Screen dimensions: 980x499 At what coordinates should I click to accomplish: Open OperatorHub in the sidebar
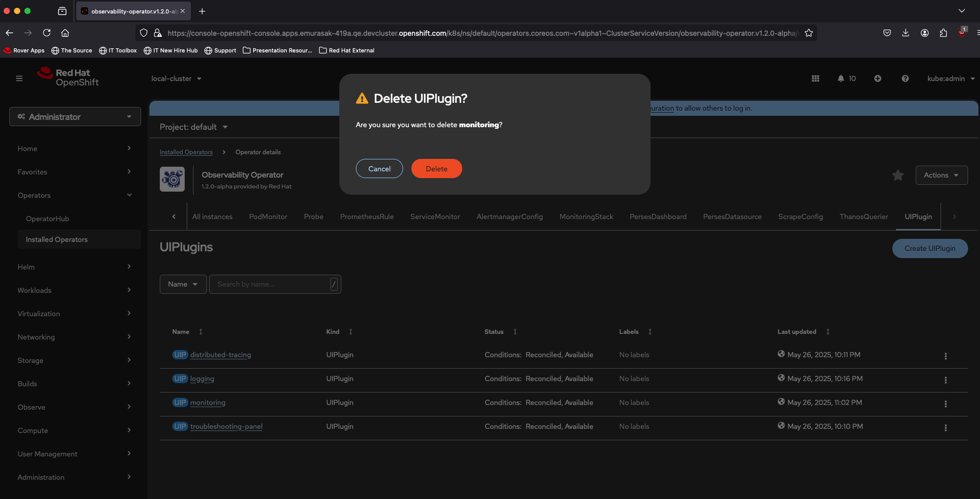pos(47,219)
